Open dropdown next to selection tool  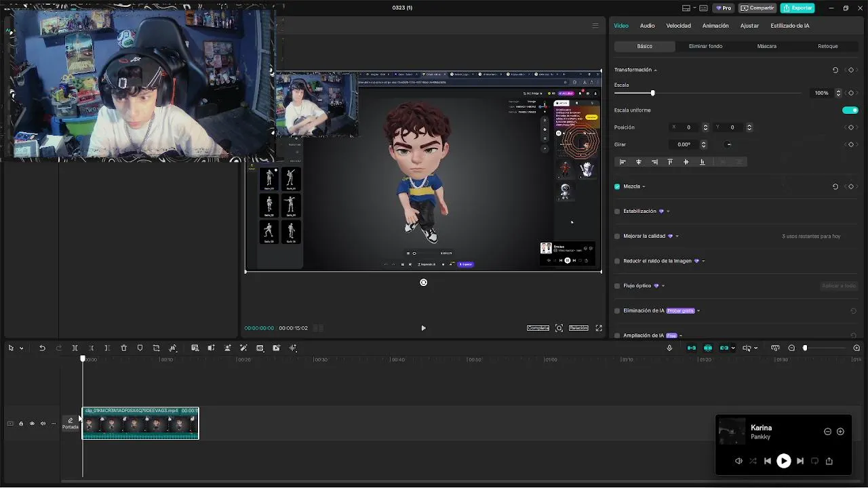point(22,348)
